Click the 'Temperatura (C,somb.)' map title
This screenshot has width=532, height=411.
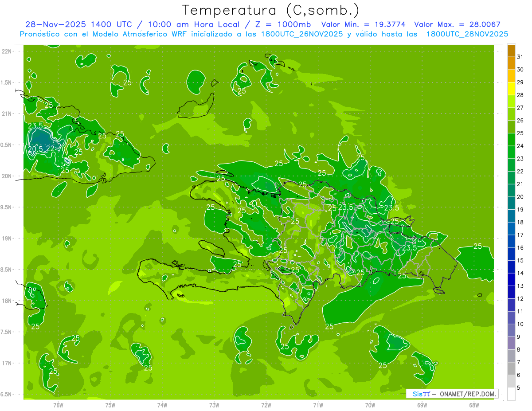click(x=271, y=11)
